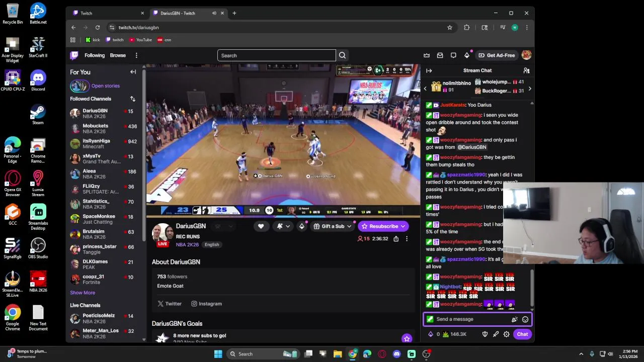The height and width of the screenshot is (362, 644).
Task: Open DariusGBN's Twitter link
Action: (x=170, y=304)
